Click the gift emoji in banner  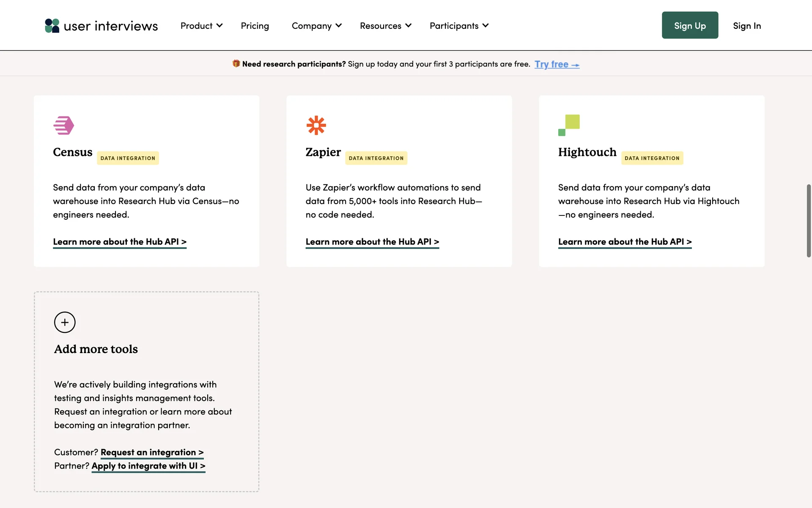pos(236,63)
